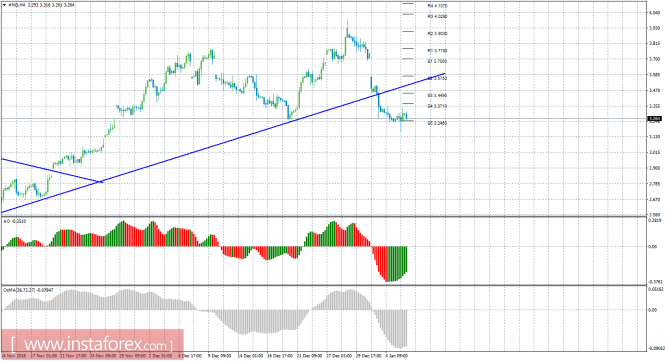
Task: Click the www.instaforex.com watermark link
Action: (x=92, y=343)
